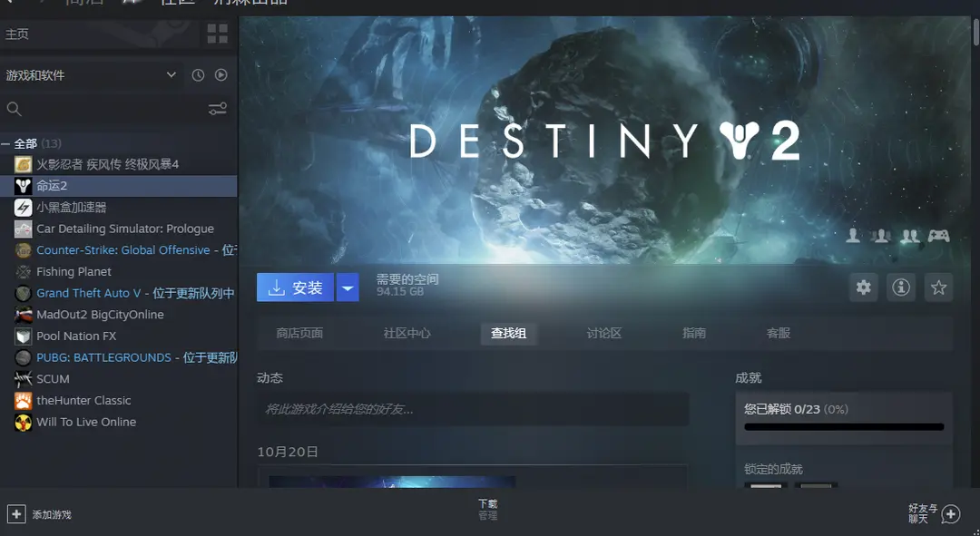Click the 动态 activity heading

[270, 378]
